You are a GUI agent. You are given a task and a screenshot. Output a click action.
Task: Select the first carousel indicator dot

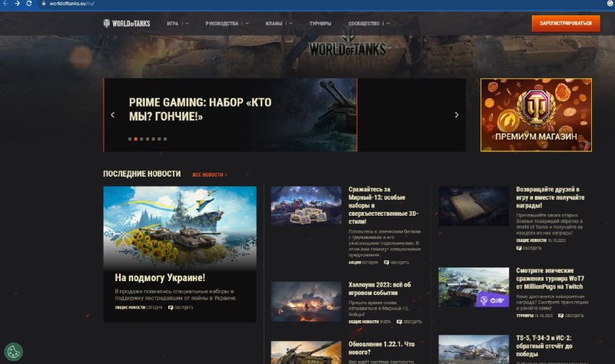coord(130,139)
